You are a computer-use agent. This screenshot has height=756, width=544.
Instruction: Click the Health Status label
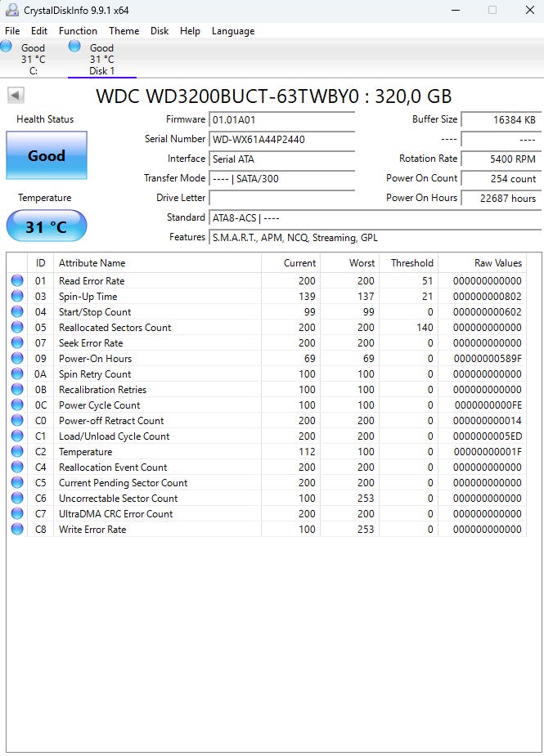[45, 119]
